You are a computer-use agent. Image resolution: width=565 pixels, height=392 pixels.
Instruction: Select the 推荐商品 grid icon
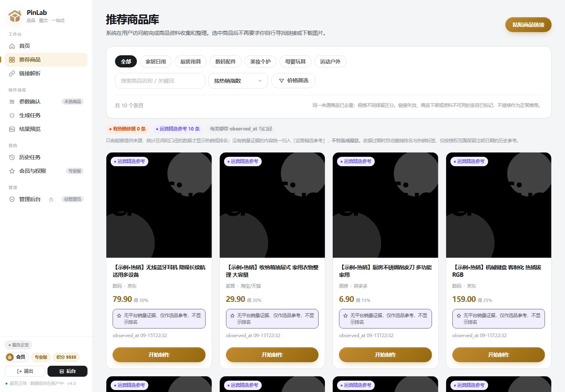click(12, 60)
